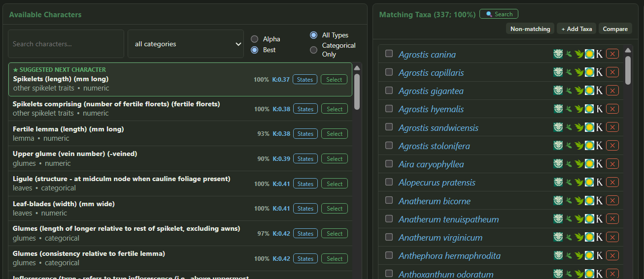
Task: Select Spikelets comprising fertile florets character
Action: (x=335, y=109)
